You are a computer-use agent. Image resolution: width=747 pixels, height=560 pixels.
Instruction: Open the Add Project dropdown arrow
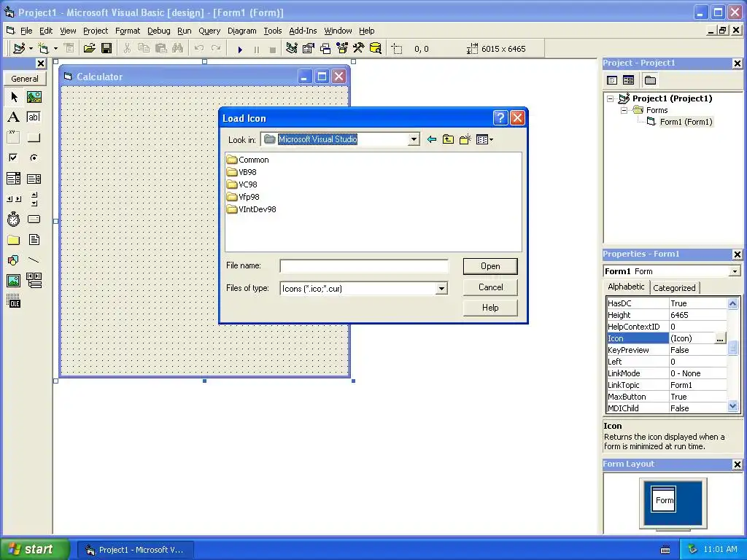(31, 49)
